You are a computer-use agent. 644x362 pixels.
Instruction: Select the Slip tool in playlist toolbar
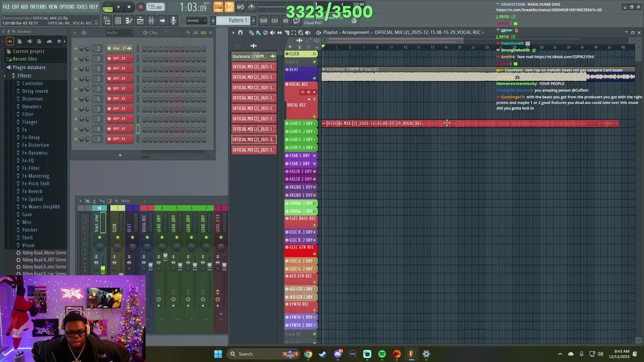280,33
